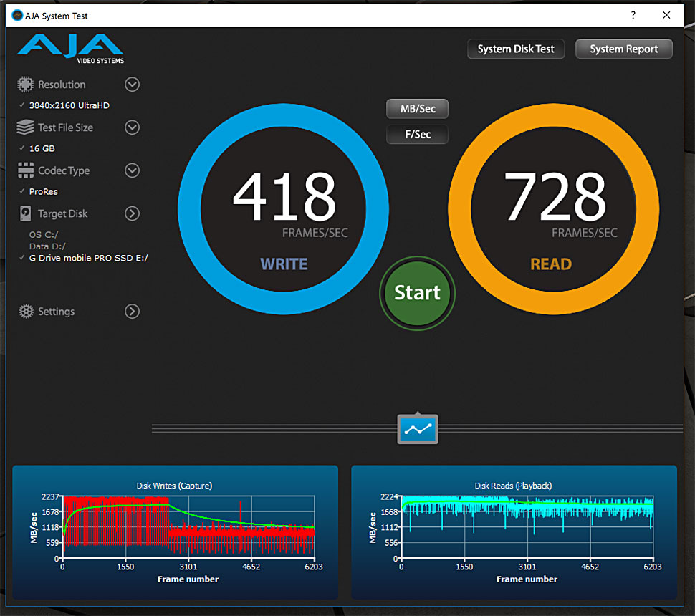695x616 pixels.
Task: Select G Drive mobile PRO SSD E:/
Action: [x=89, y=258]
